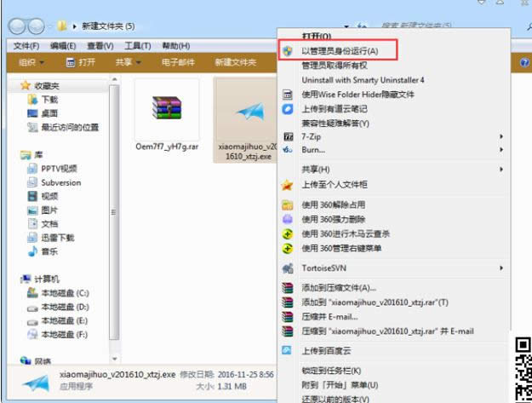
Task: Open the 文件(F) menu
Action: coord(26,45)
